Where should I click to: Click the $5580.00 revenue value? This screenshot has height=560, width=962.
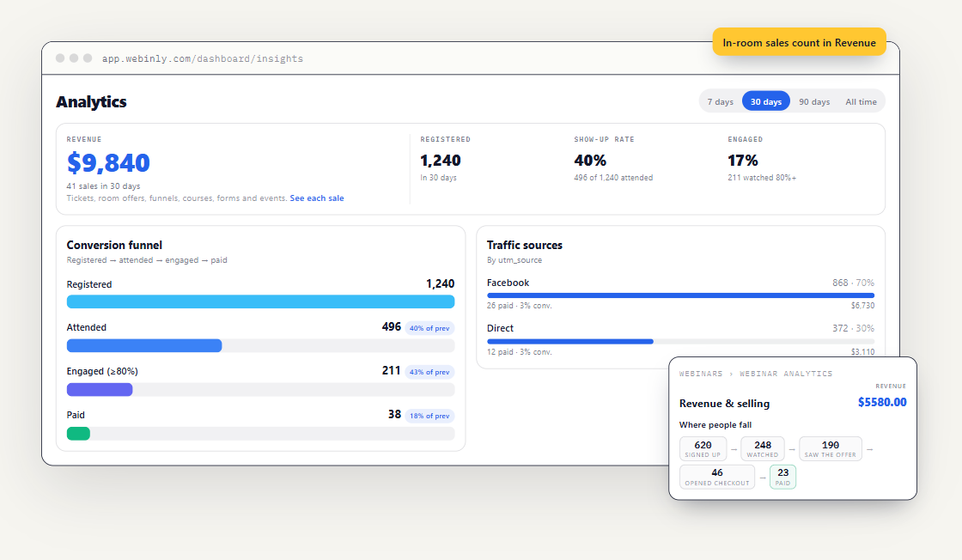pos(881,402)
